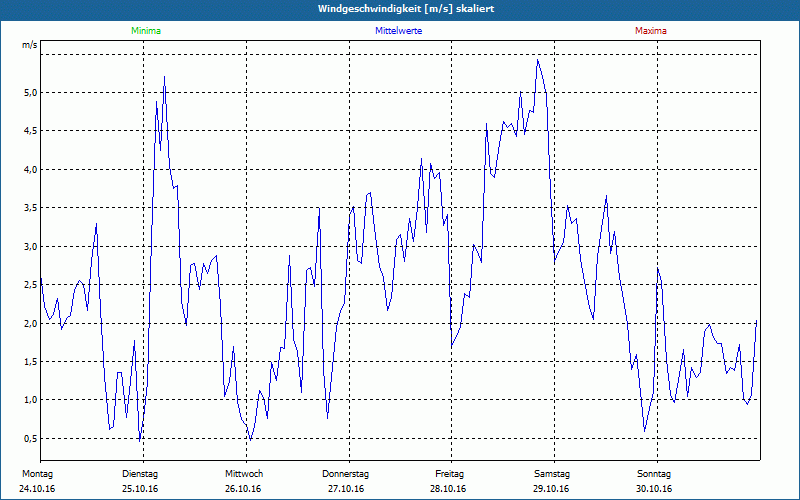Click the 3,5 y-axis value
Image resolution: width=800 pixels, height=500 pixels.
31,208
